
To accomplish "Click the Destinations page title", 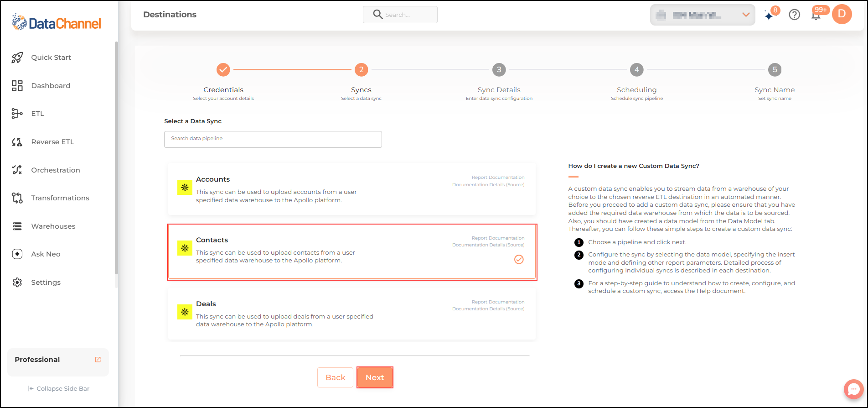I will [x=170, y=15].
